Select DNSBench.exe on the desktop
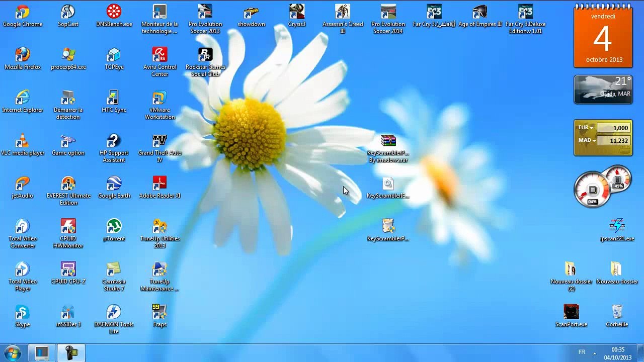This screenshot has width=644, height=362. (x=114, y=16)
